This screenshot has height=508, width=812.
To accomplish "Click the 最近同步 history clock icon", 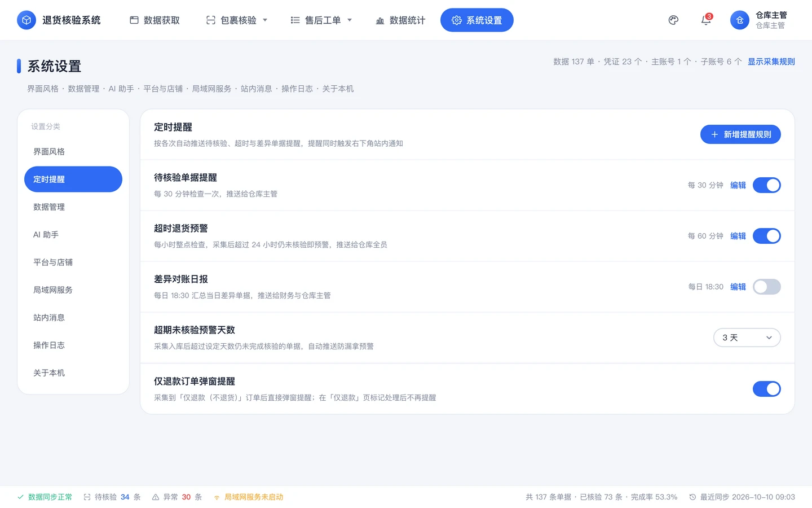I will pos(692,497).
